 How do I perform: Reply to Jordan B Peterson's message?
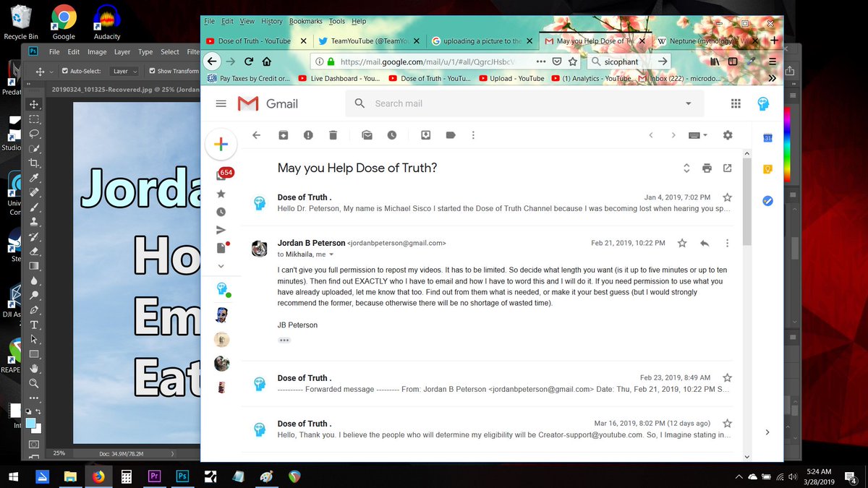click(x=705, y=244)
